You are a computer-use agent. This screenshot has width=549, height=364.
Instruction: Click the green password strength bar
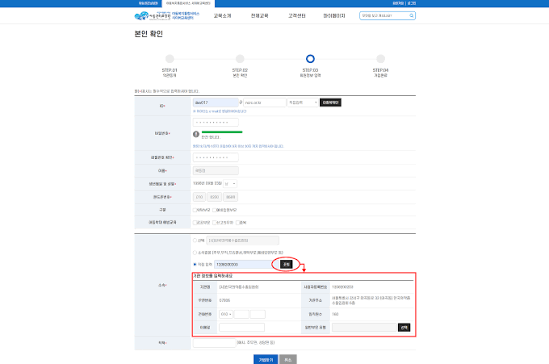[222, 132]
